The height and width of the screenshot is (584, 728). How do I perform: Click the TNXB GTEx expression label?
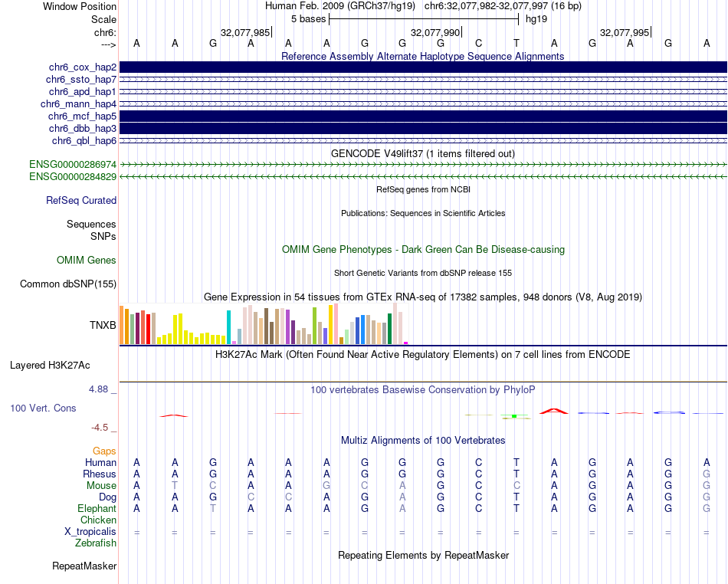click(x=103, y=325)
